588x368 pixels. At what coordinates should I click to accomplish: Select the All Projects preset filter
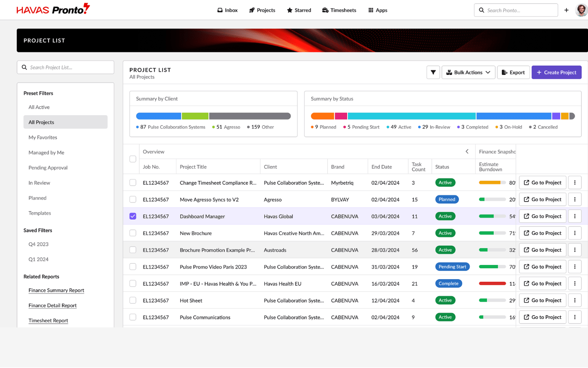(65, 122)
